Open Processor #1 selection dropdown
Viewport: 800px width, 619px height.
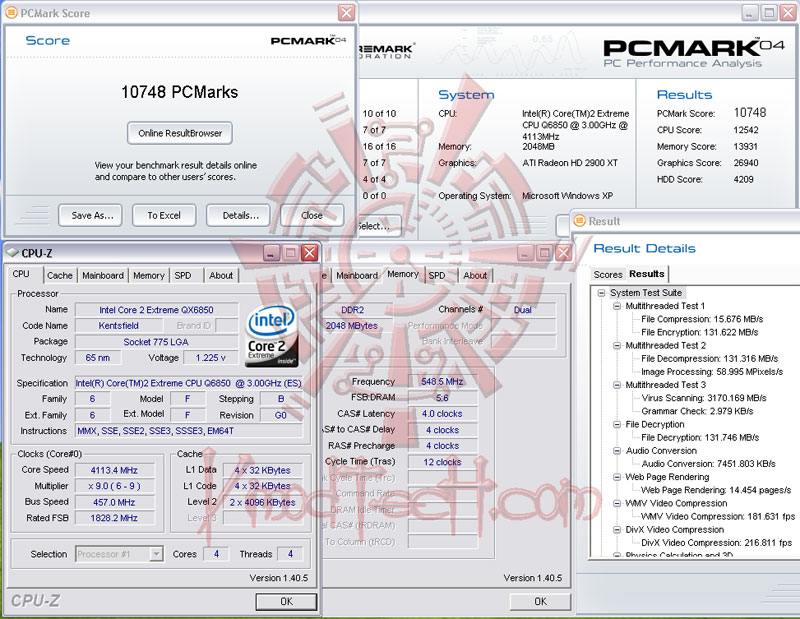tap(156, 554)
